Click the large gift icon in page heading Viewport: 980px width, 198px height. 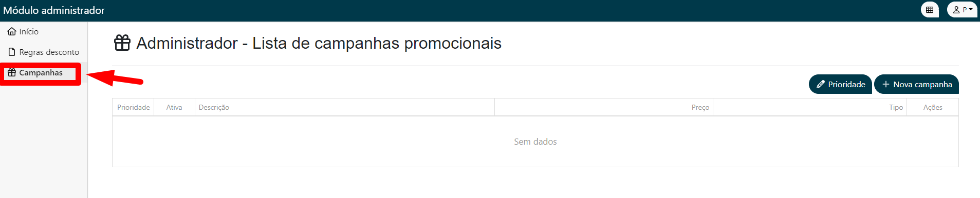122,43
